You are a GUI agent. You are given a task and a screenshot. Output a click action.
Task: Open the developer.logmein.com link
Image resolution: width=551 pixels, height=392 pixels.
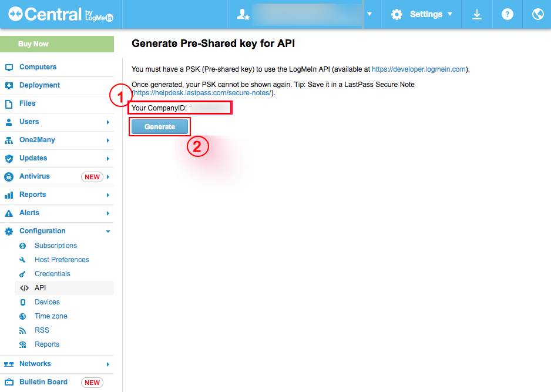[418, 69]
